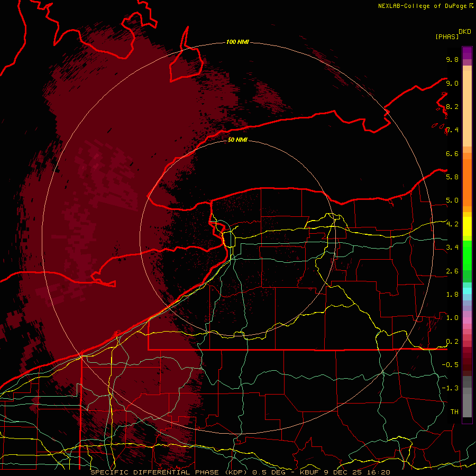476x476 pixels.
Task: Click the 1.8 value on color scale
Action: click(x=452, y=294)
